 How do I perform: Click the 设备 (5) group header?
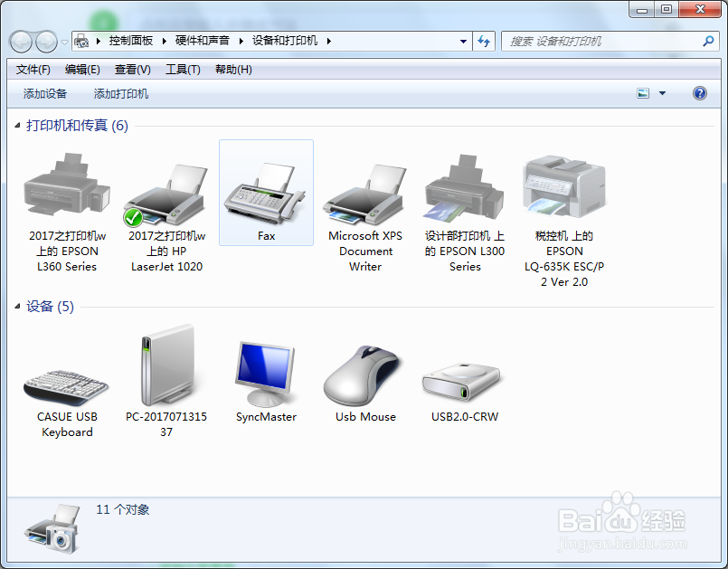click(50, 306)
